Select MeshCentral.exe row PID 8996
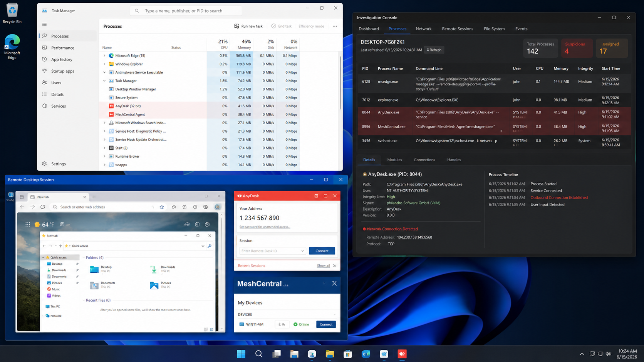The image size is (644, 362). point(494,128)
